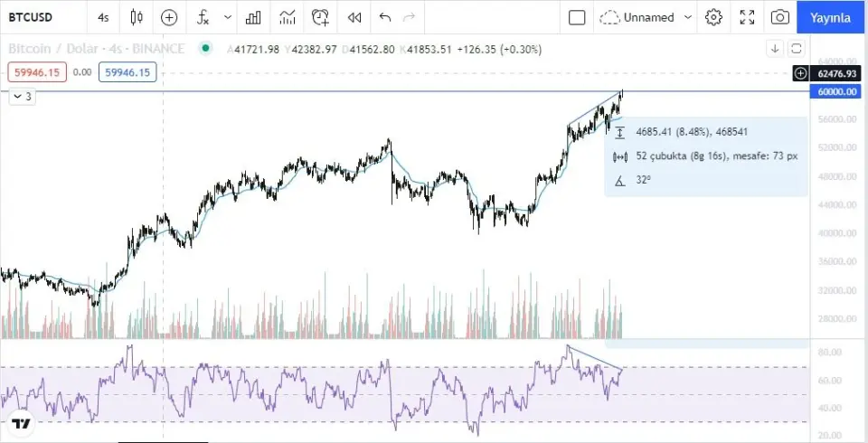The width and height of the screenshot is (868, 443).
Task: Click the create alert clock icon
Action: coord(320,17)
